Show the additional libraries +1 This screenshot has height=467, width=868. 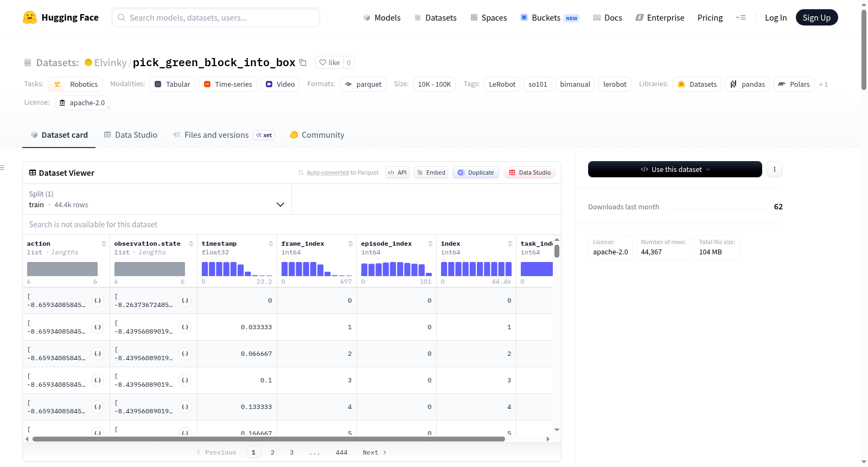824,84
